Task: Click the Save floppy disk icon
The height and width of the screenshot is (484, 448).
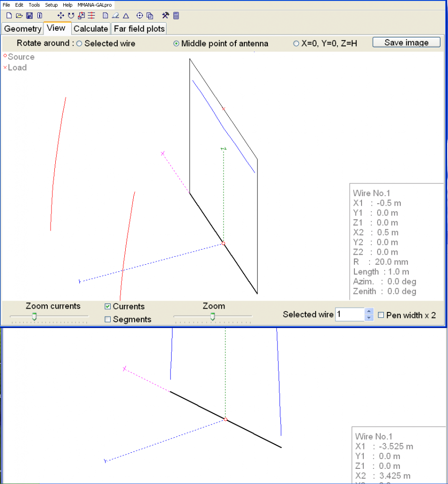Action: coord(29,16)
